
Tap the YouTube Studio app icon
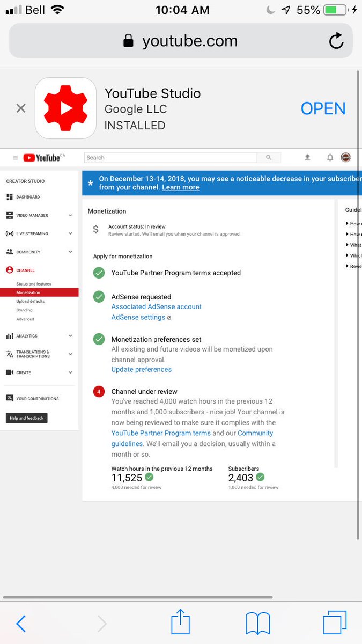[65, 108]
